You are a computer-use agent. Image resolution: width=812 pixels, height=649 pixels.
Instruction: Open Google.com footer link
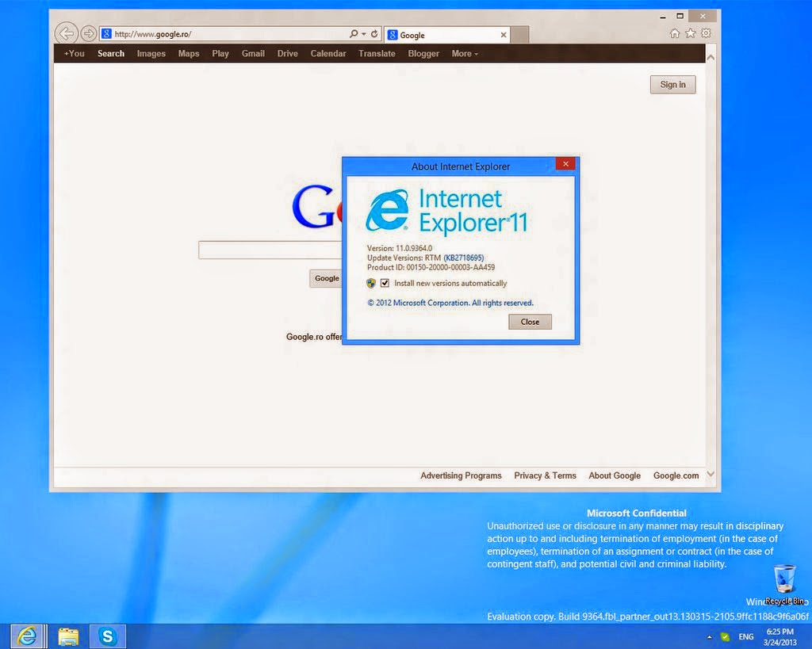coord(676,475)
